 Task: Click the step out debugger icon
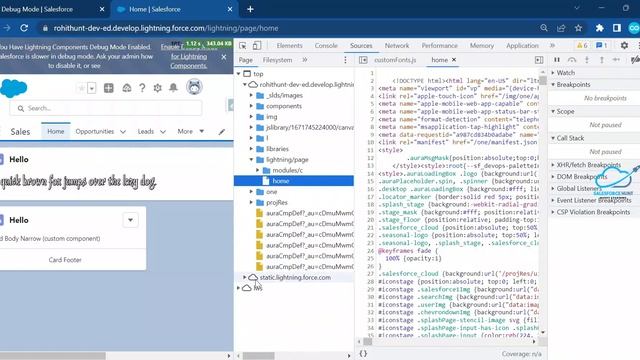point(601,60)
